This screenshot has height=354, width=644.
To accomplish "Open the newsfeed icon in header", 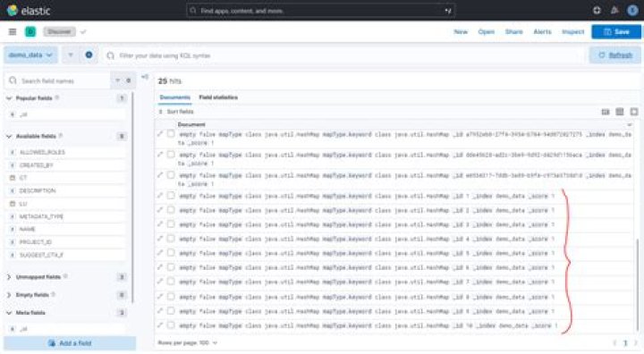I will click(x=614, y=11).
